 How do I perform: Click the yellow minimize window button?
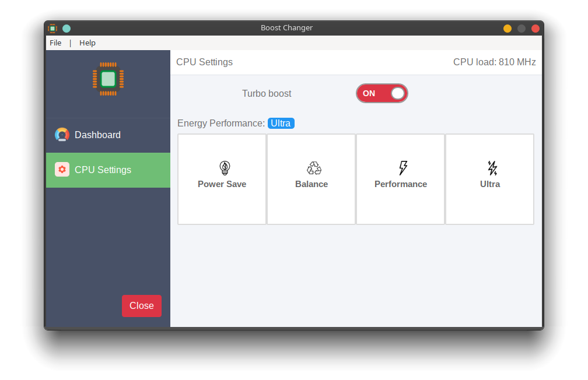pos(508,29)
